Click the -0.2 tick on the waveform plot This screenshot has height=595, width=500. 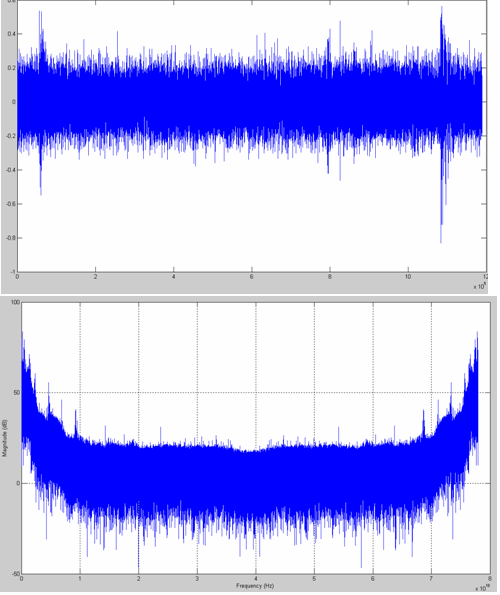(11, 136)
